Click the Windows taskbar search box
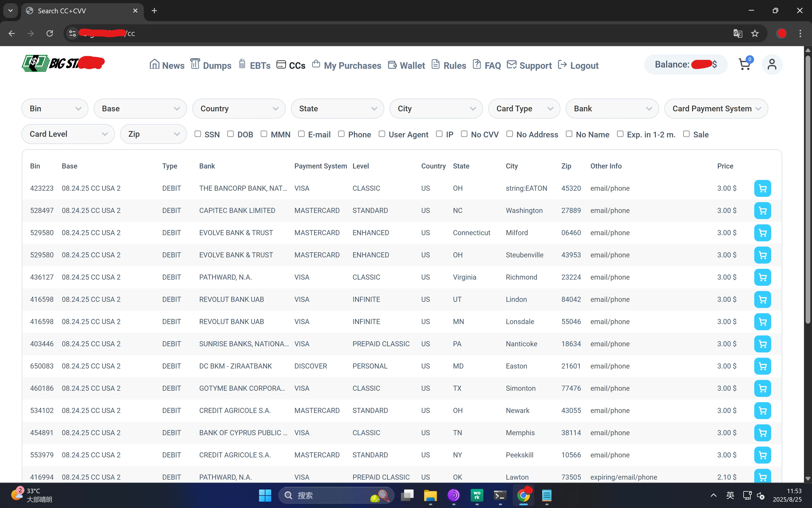 point(336,495)
